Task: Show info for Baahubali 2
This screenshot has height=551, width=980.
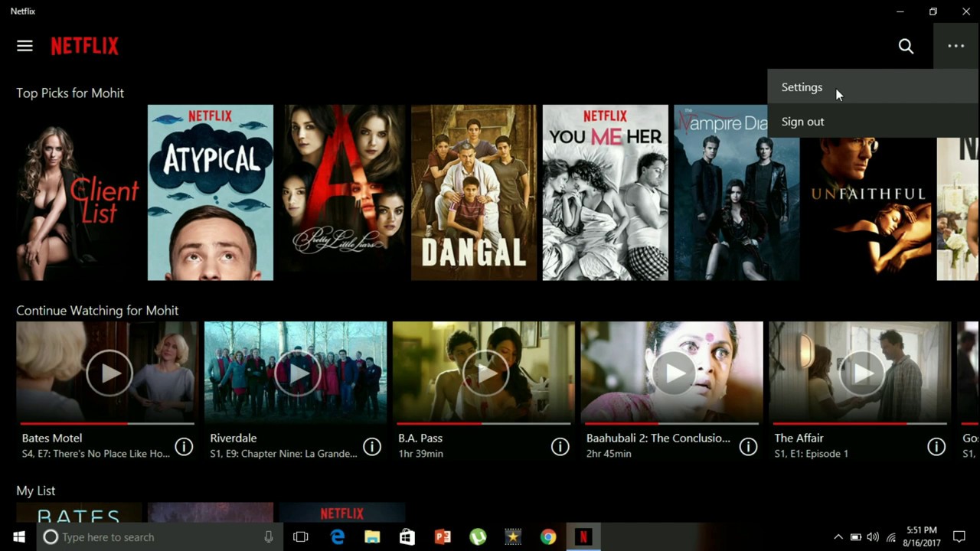Action: click(x=749, y=446)
